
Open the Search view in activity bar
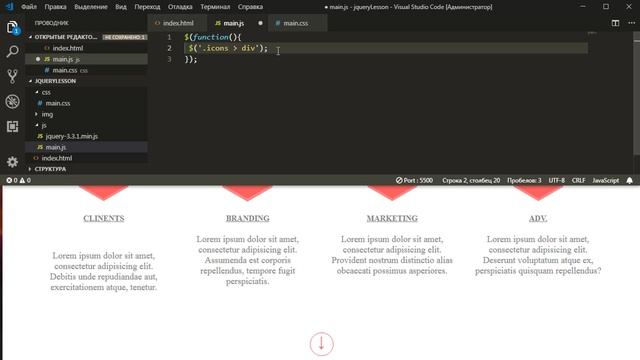[x=12, y=51]
